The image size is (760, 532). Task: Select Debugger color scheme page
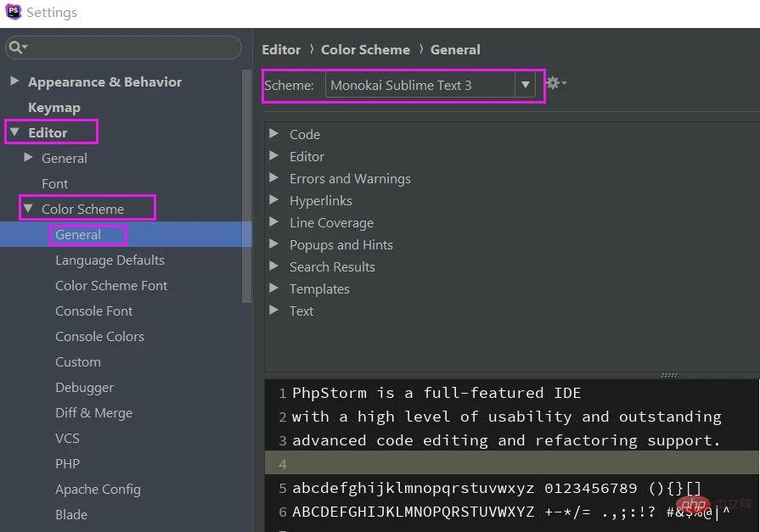click(x=84, y=388)
